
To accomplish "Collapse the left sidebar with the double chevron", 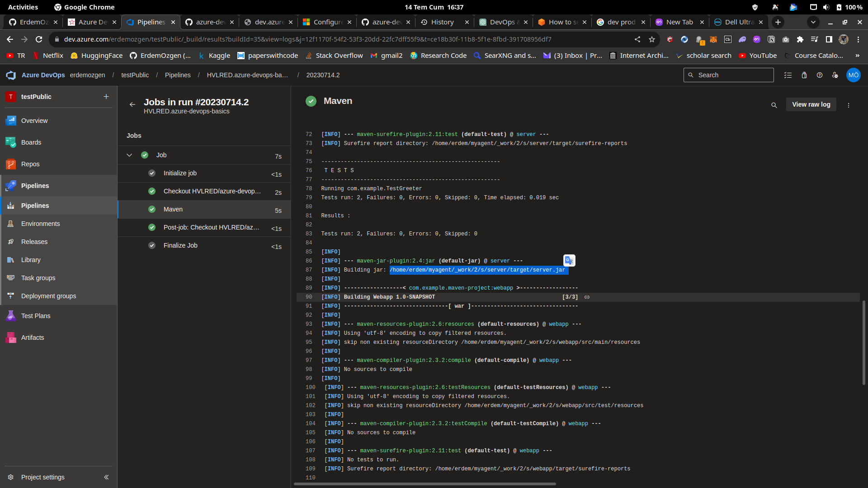I will [106, 477].
